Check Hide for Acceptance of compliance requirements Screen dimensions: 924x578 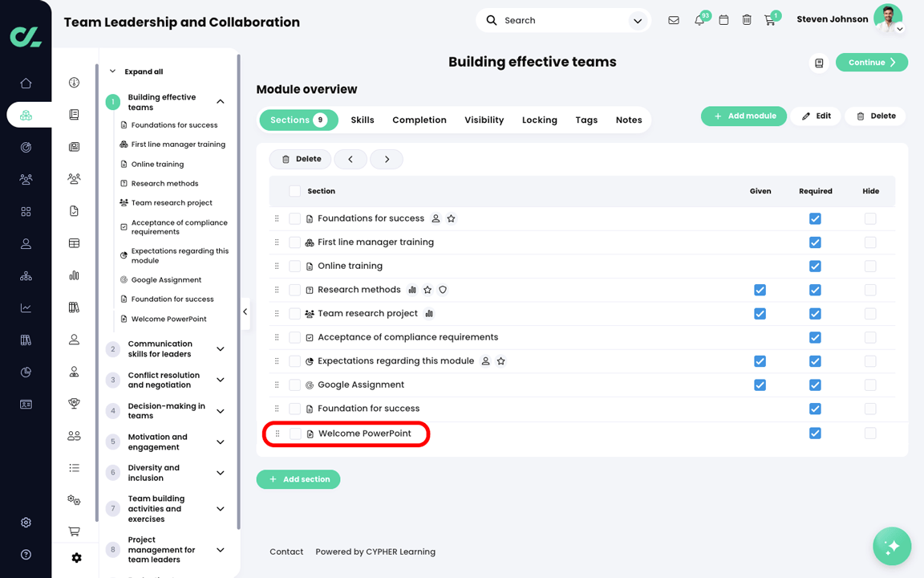(870, 337)
